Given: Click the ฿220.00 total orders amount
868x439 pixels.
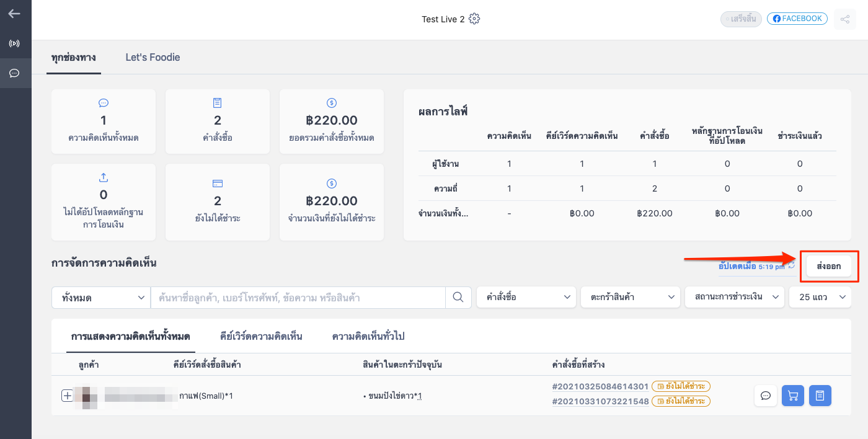Looking at the screenshot, I should pyautogui.click(x=332, y=120).
